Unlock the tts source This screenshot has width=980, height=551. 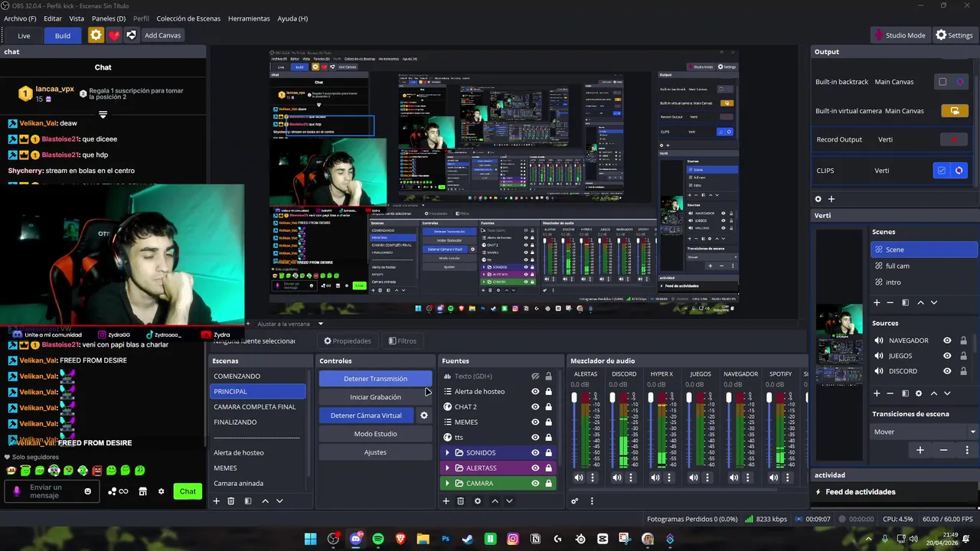pyautogui.click(x=548, y=438)
